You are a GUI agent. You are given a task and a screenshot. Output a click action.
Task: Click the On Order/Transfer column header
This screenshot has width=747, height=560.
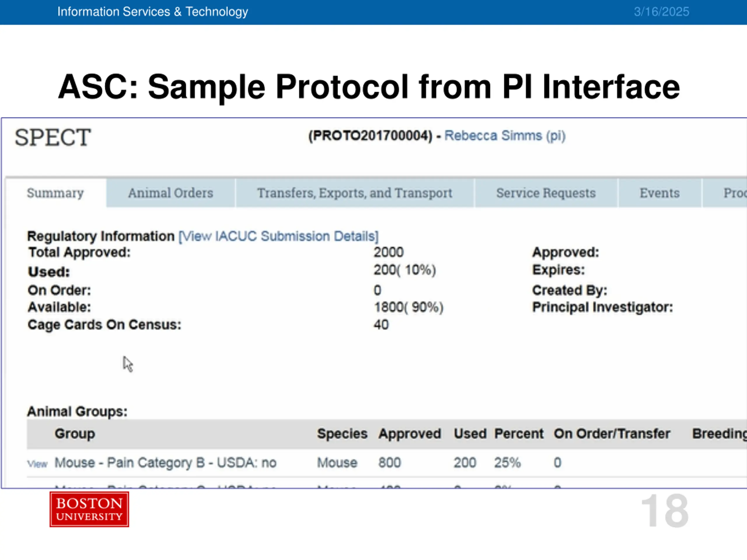coord(612,433)
